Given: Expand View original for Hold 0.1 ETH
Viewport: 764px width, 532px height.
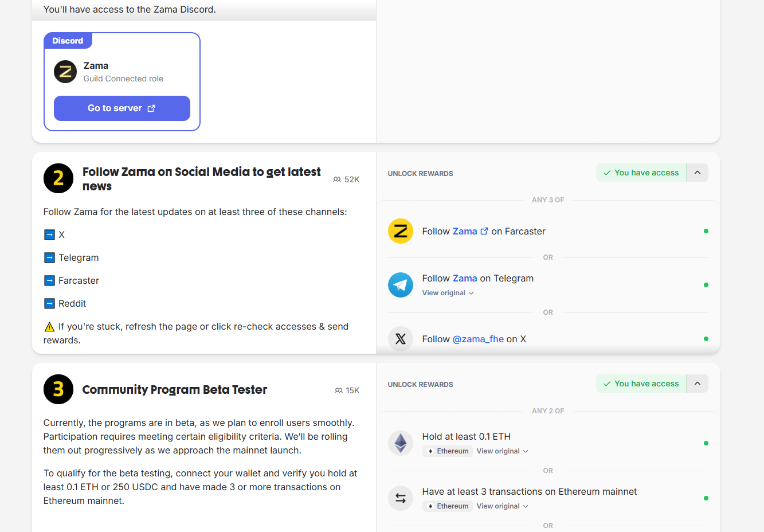Looking at the screenshot, I should click(x=502, y=451).
